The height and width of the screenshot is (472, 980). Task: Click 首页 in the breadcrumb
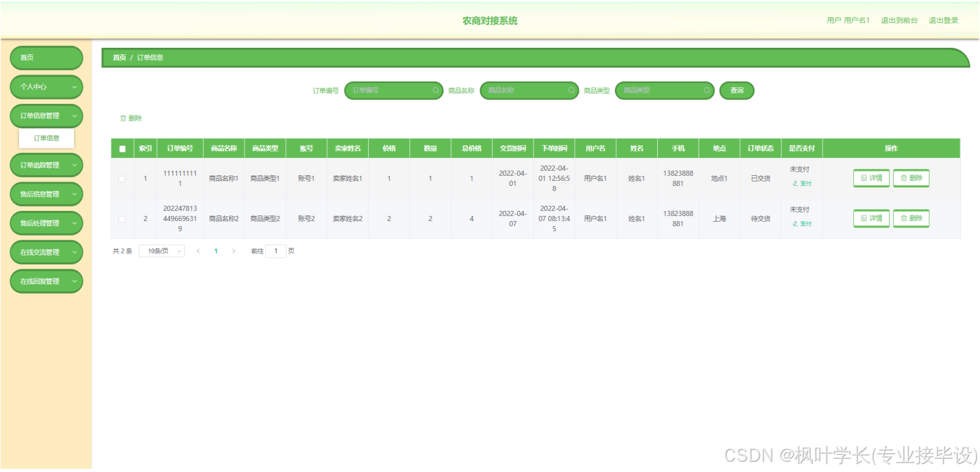[119, 57]
